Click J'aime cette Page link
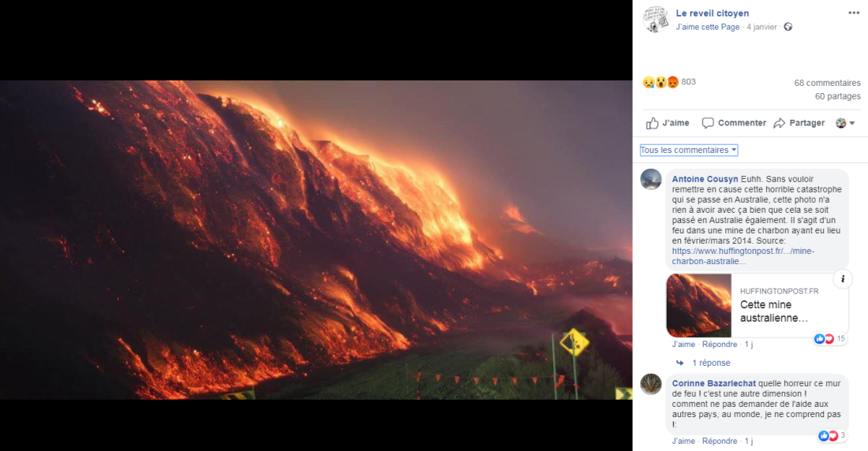 tap(708, 27)
